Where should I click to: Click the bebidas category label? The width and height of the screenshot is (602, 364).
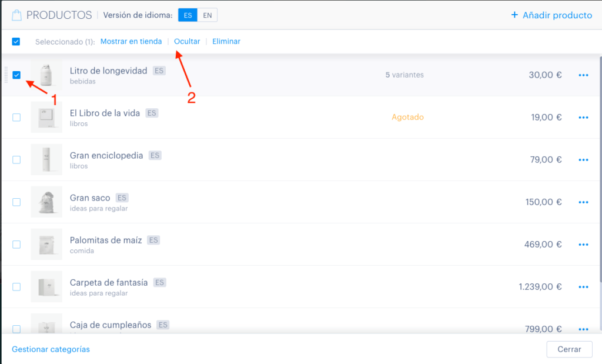(x=82, y=81)
